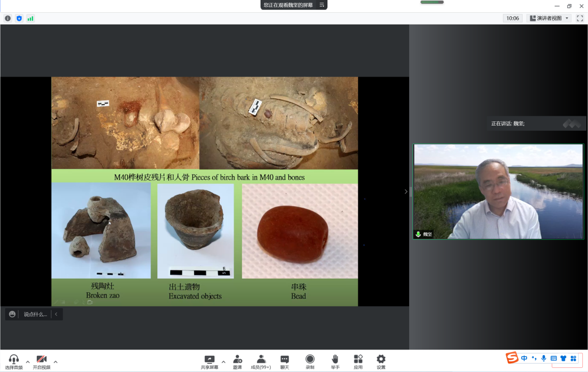Click the meeting info icon
588x372 pixels.
tap(8, 18)
